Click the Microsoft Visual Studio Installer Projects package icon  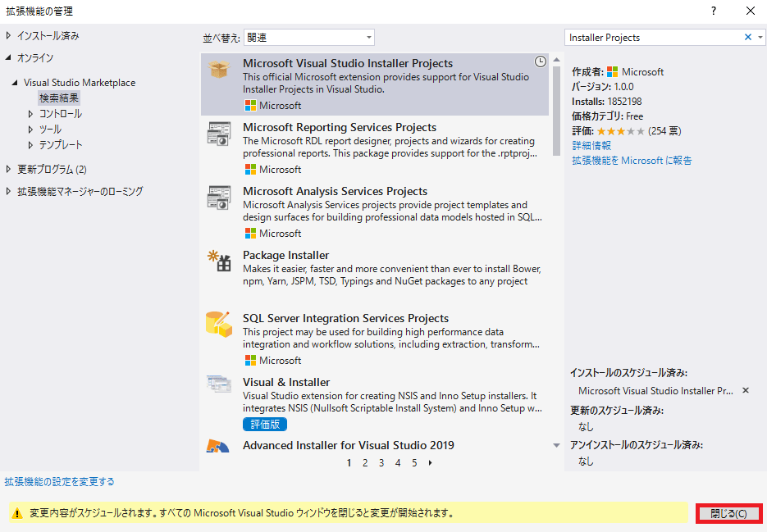219,70
